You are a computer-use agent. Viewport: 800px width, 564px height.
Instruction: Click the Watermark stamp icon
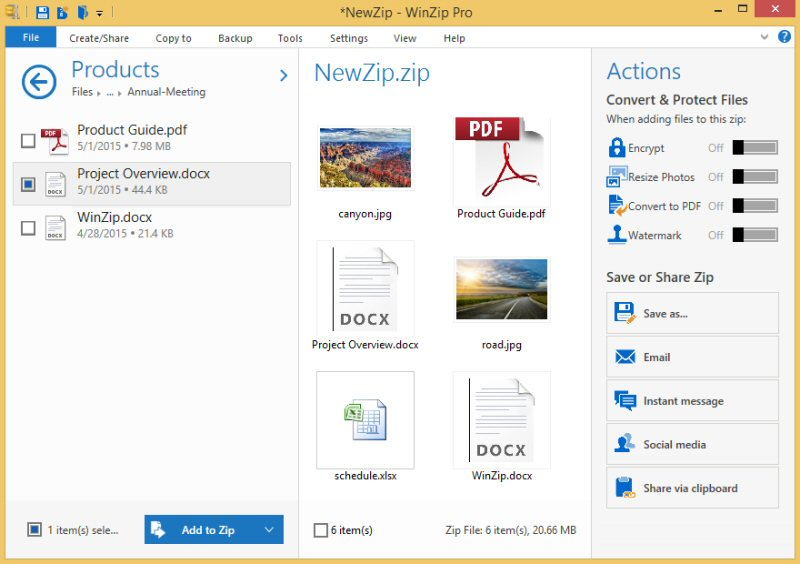tap(616, 235)
